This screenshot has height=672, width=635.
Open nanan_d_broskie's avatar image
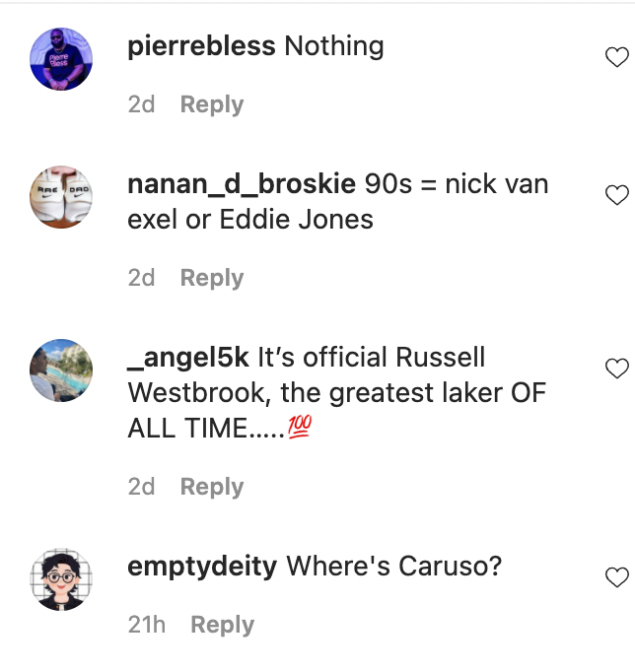coord(61,197)
